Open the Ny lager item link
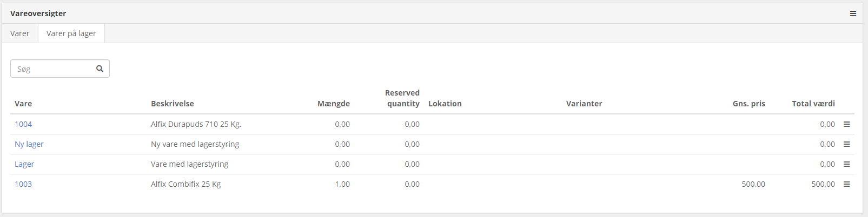This screenshot has width=868, height=217. pyautogui.click(x=29, y=144)
